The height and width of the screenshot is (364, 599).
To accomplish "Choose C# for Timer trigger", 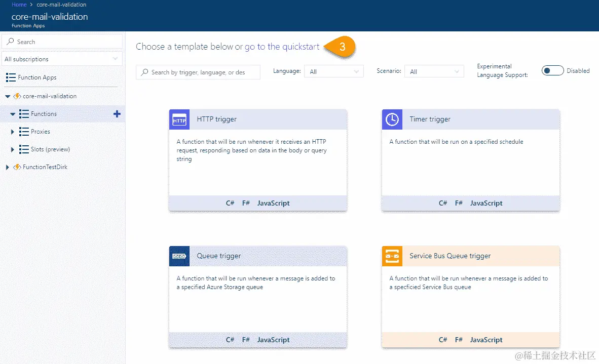I will pos(443,203).
